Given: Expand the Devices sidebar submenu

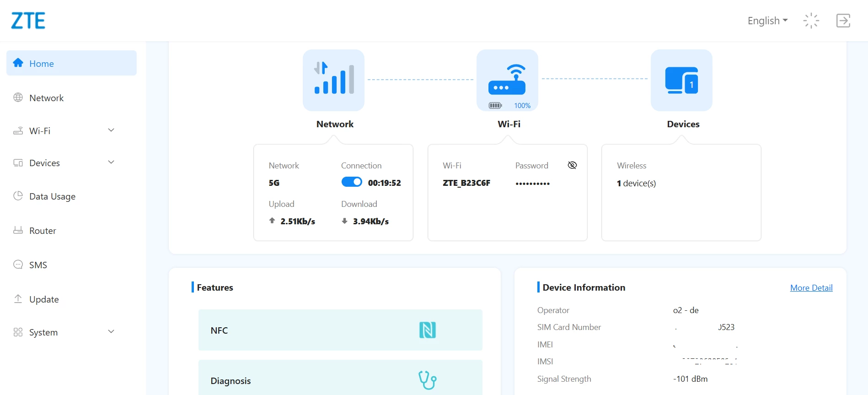Looking at the screenshot, I should pos(111,162).
